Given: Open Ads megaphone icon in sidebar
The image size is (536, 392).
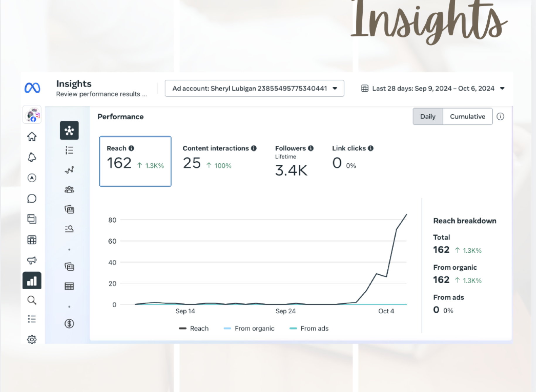Looking at the screenshot, I should [x=32, y=260].
